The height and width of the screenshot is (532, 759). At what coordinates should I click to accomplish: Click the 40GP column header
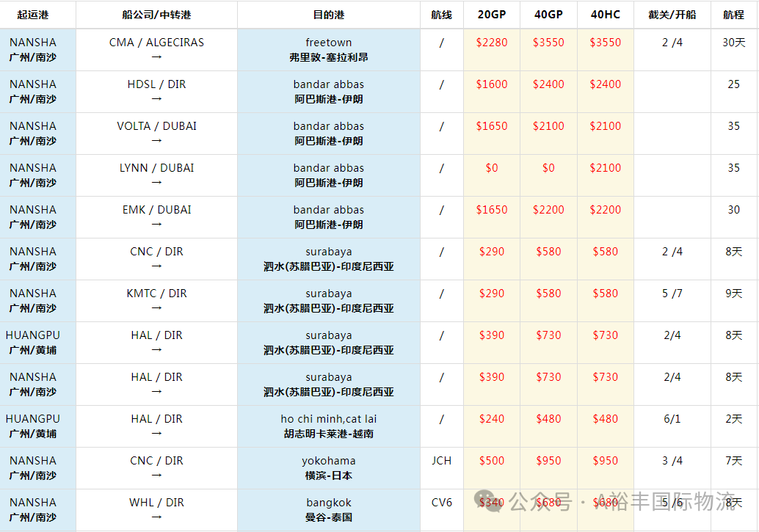548,15
